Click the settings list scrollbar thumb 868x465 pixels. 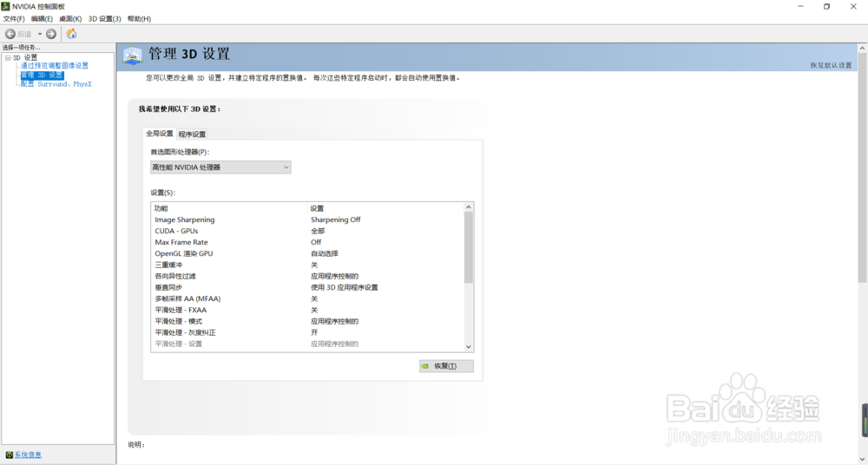[x=469, y=247]
